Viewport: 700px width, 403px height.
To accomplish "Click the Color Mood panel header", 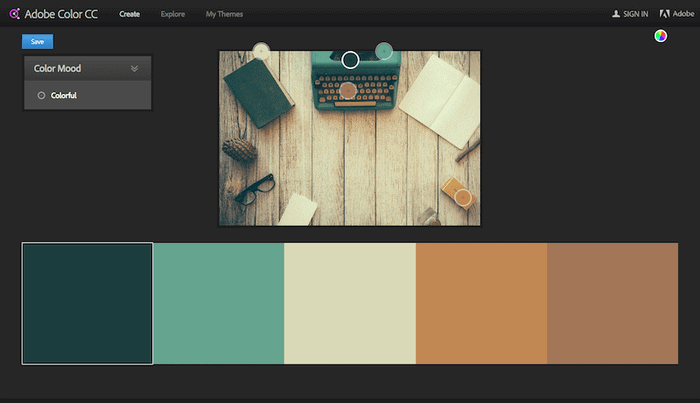I will (x=88, y=68).
